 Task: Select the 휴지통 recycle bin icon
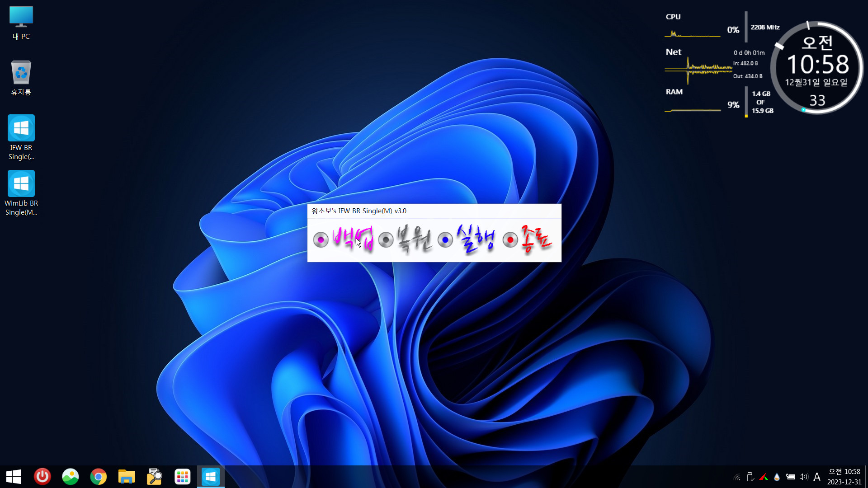pos(21,78)
